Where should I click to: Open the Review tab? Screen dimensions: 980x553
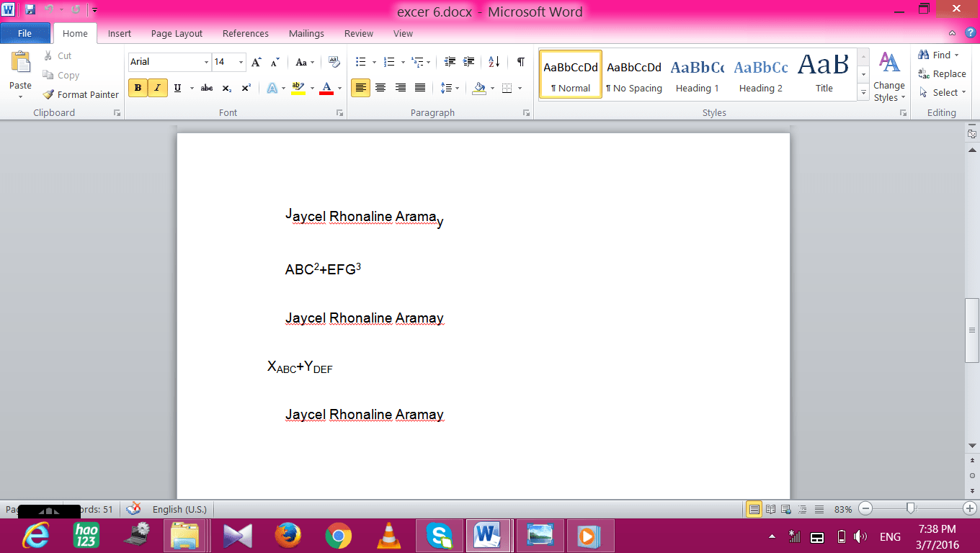click(359, 33)
